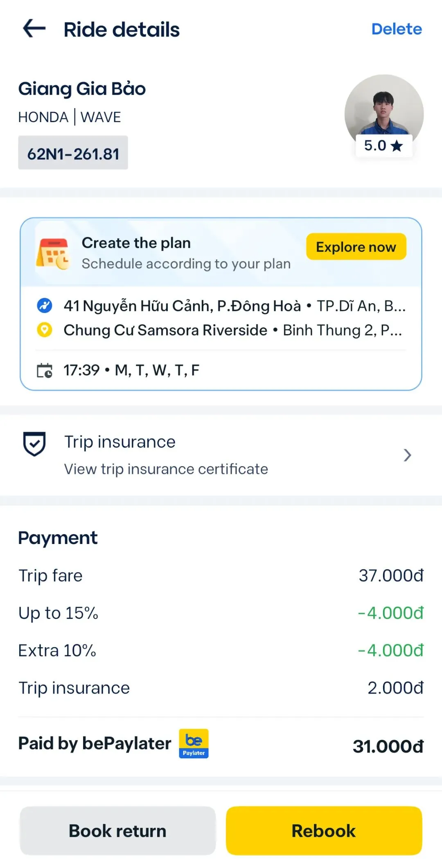Tap the schedule clock calendar icon

45,370
